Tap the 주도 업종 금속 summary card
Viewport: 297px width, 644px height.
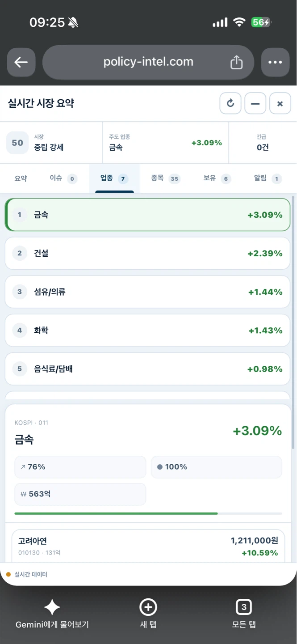166,143
